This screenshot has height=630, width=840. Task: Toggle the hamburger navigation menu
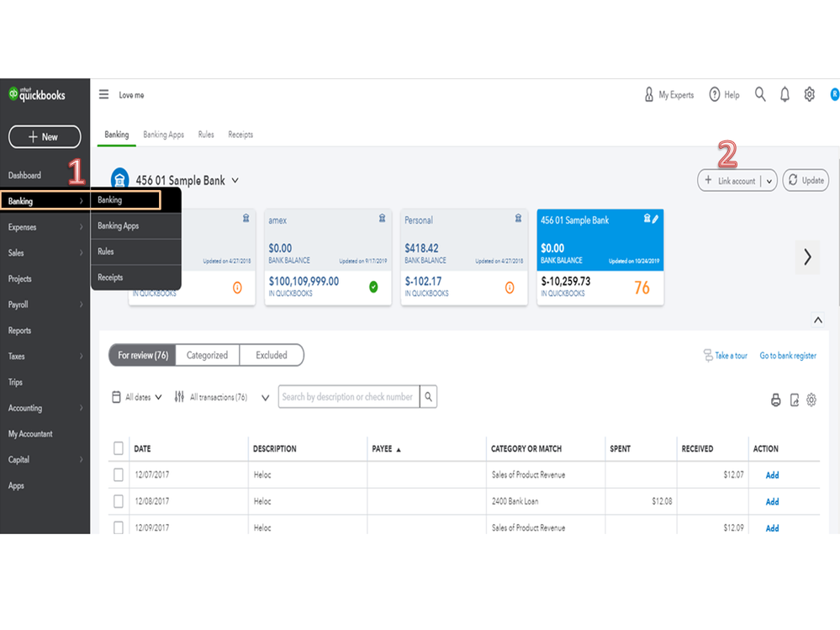(x=104, y=94)
